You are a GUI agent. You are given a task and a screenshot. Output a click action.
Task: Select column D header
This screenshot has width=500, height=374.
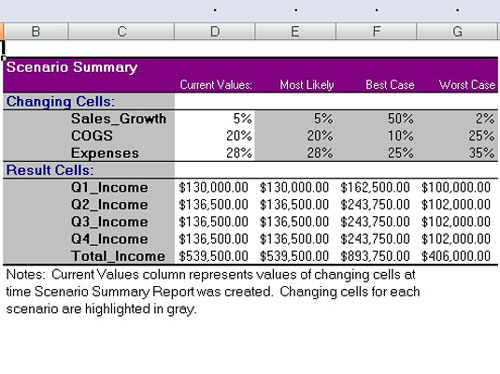(x=215, y=32)
